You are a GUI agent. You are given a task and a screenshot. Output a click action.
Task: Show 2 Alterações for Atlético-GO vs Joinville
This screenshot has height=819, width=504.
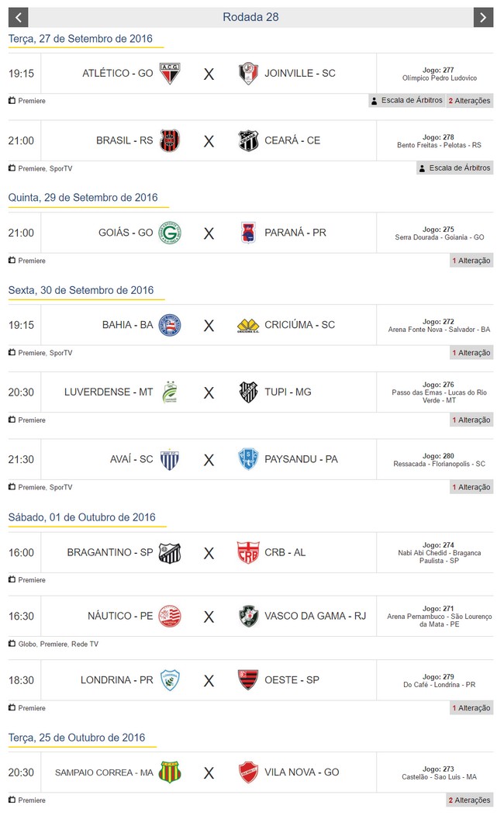469,101
